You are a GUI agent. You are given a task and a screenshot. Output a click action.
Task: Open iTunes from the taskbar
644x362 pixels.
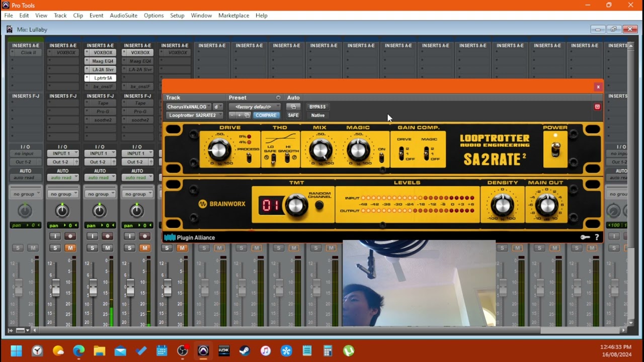click(x=266, y=350)
